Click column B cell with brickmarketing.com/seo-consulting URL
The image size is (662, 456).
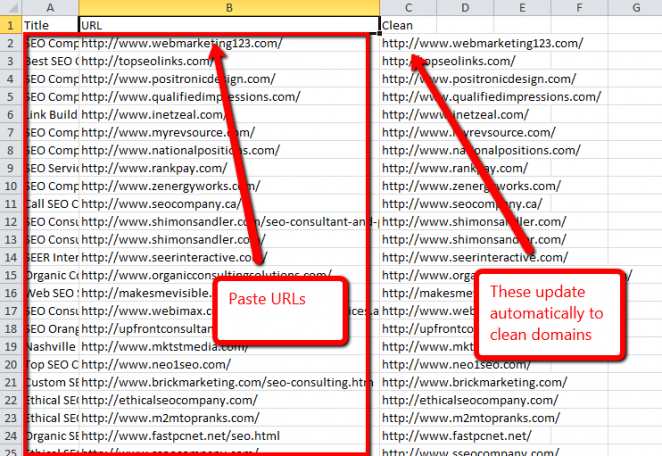tap(229, 382)
